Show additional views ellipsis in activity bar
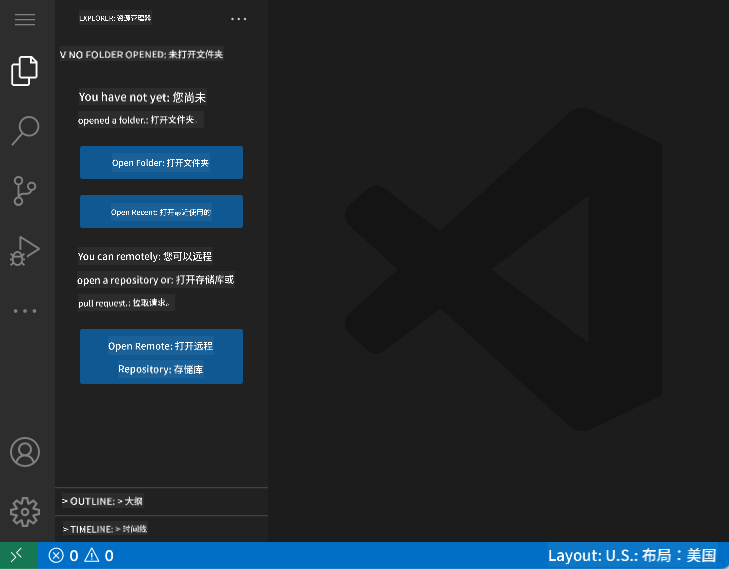Viewport: 729px width, 569px height. (25, 311)
